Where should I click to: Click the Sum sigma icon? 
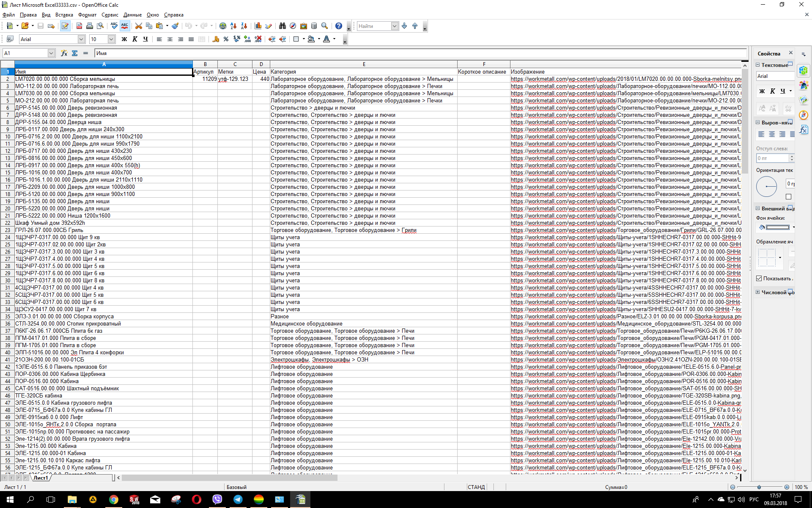coord(74,53)
